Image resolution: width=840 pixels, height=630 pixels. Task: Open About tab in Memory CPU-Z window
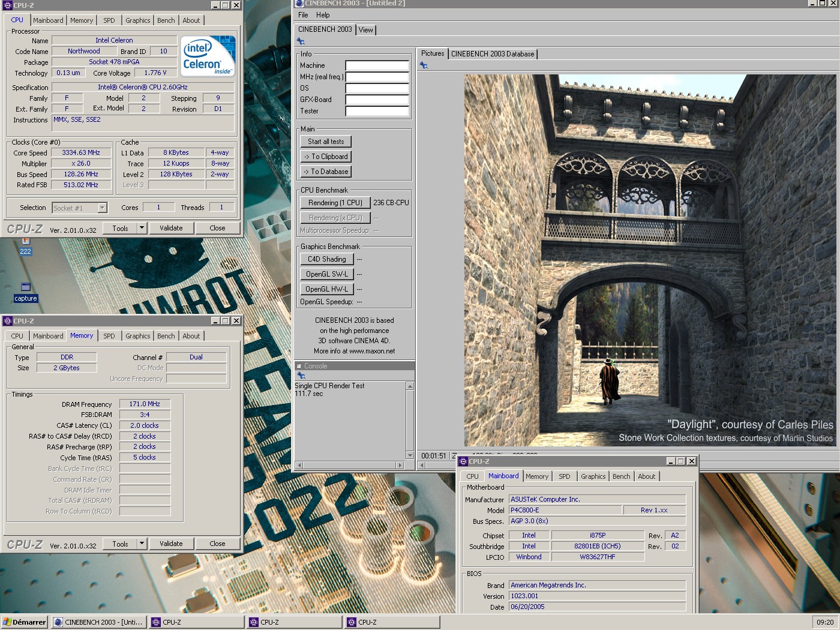point(191,336)
